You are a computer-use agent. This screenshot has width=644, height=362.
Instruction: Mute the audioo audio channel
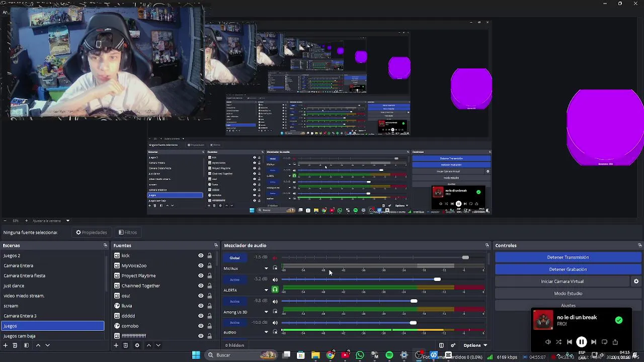(x=275, y=323)
